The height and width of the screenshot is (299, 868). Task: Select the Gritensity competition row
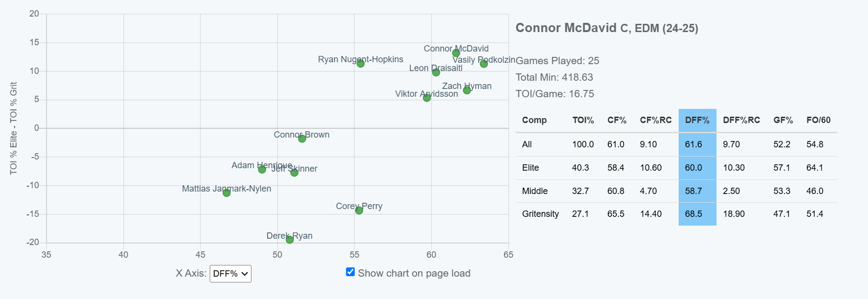(x=676, y=214)
